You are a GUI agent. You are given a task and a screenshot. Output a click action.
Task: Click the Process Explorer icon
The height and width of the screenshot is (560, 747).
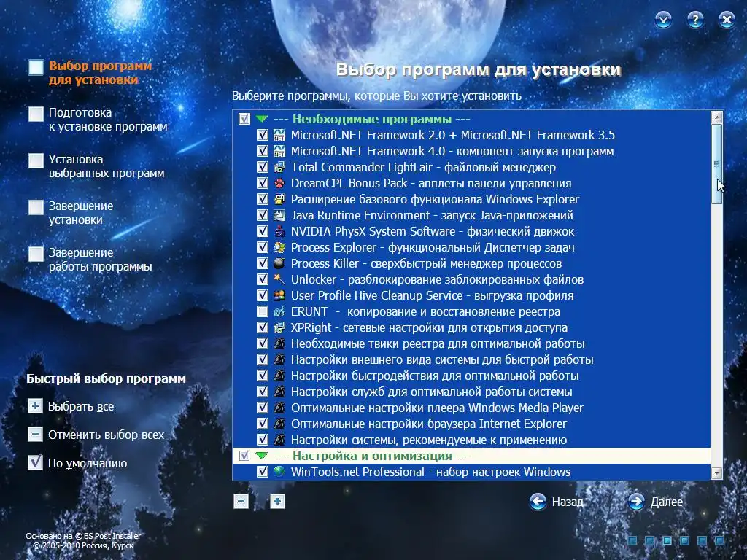click(x=279, y=247)
